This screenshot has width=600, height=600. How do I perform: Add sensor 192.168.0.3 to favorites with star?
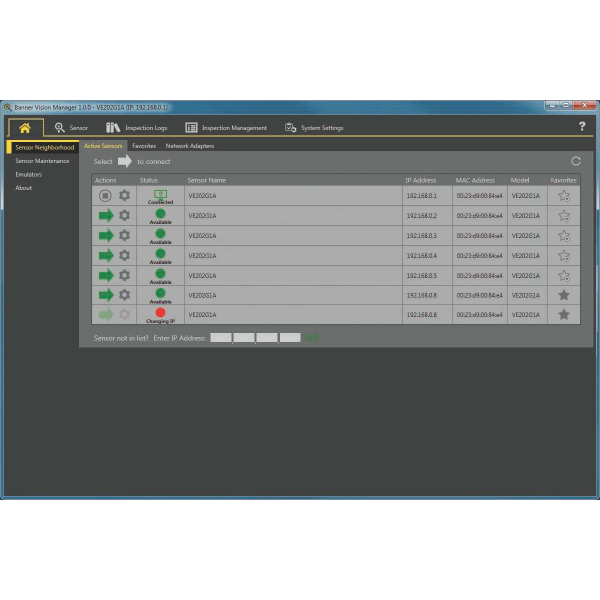point(564,236)
